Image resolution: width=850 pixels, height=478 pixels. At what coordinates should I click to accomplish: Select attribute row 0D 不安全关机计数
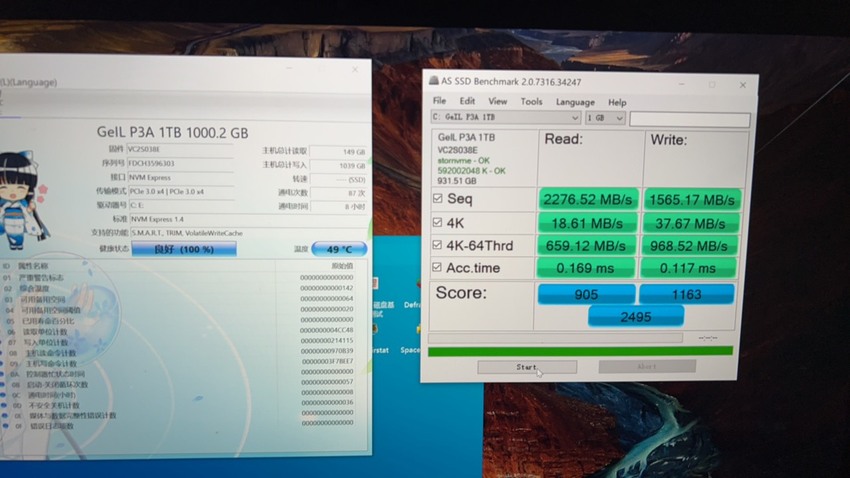[179, 405]
